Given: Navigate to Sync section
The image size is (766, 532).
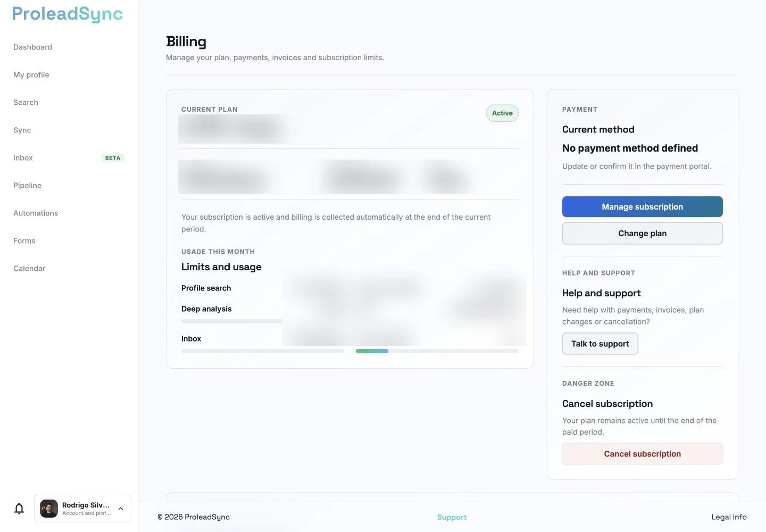Looking at the screenshot, I should click(22, 130).
